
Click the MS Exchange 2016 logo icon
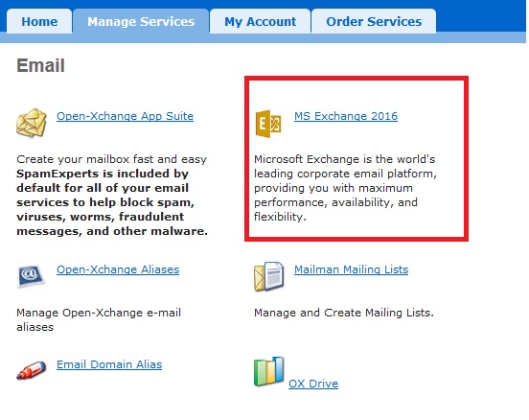268,124
